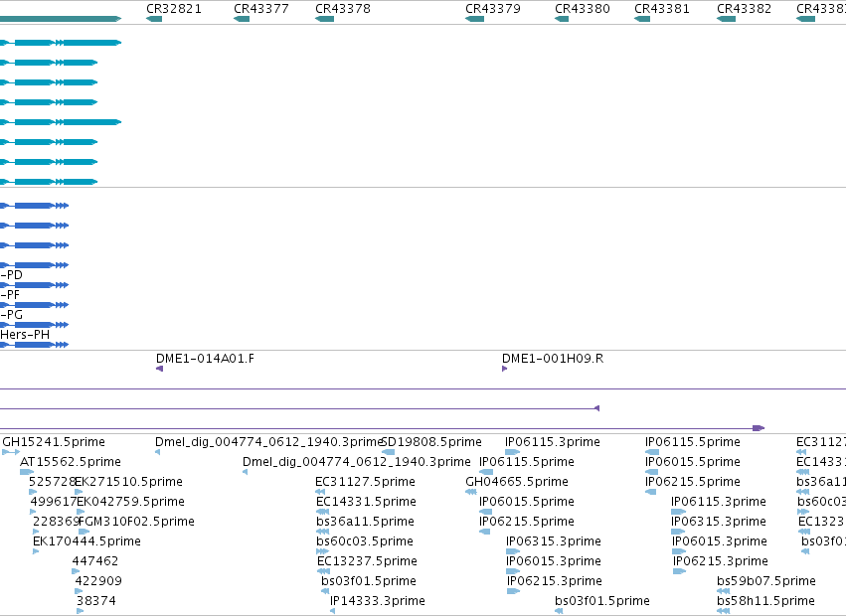Select the small purple triangle ending the middle long line
This screenshot has height=616, width=846.
click(x=596, y=408)
